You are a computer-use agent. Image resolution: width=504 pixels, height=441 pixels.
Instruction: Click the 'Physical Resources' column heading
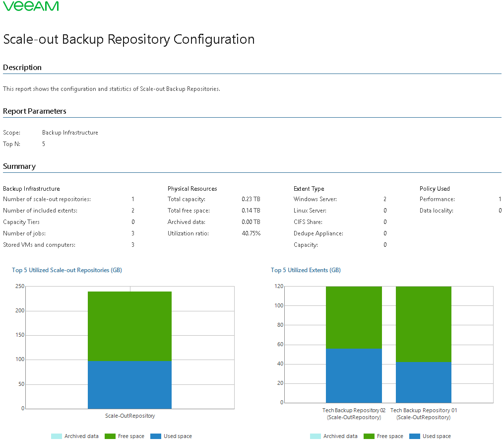pyautogui.click(x=192, y=189)
